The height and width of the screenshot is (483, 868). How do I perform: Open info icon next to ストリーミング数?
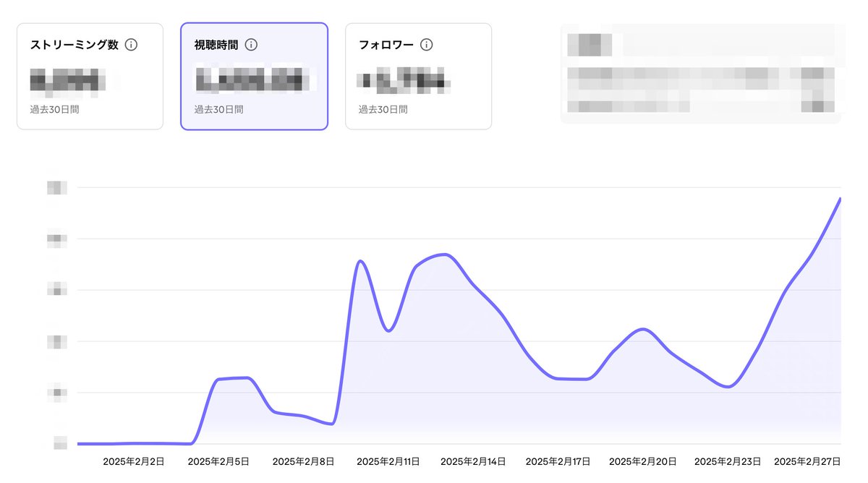[x=131, y=45]
